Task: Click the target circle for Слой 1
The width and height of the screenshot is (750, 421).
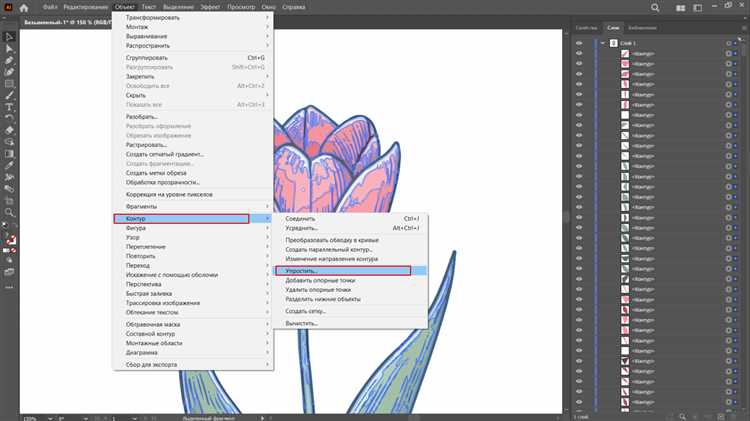Action: [x=728, y=43]
